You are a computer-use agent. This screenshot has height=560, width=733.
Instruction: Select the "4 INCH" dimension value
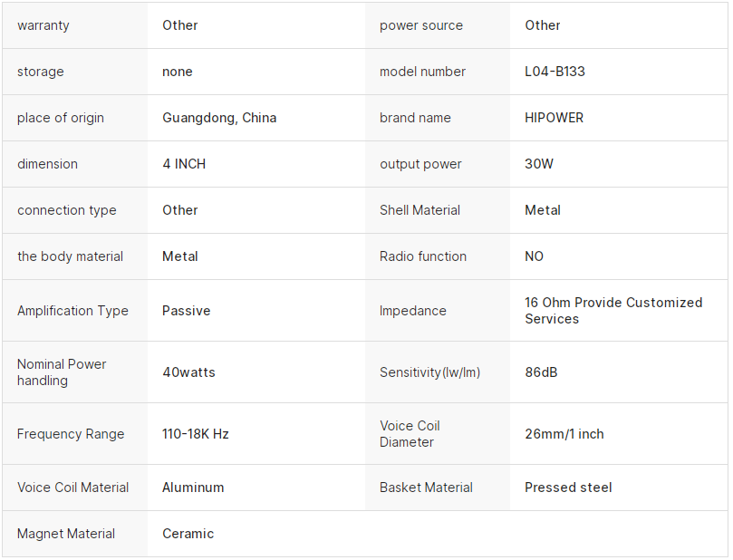tap(184, 164)
